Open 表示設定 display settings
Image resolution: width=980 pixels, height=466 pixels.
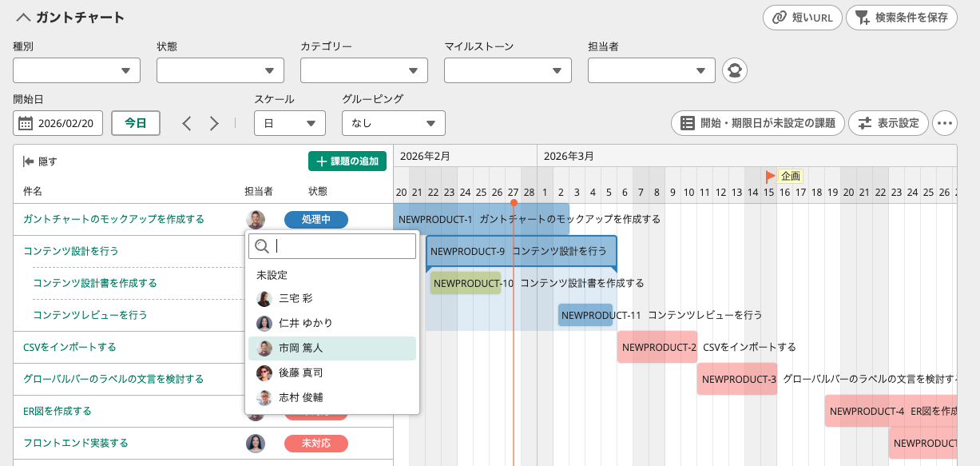tap(889, 123)
